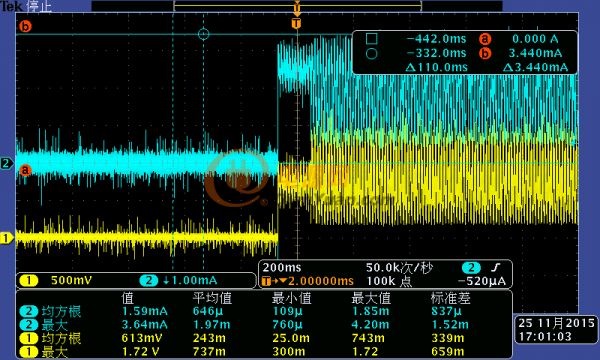
Task: Select channel 1 badge at 500mV scale
Action: click(x=29, y=280)
